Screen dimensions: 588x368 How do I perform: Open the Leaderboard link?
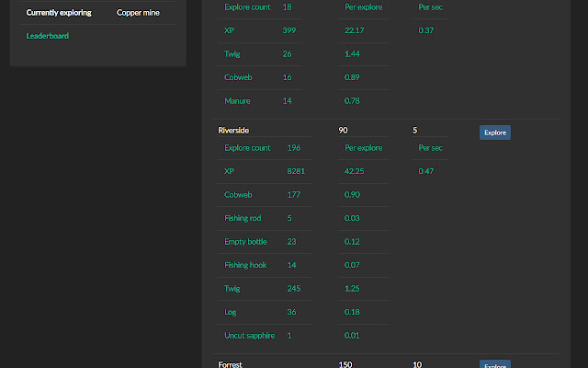click(x=48, y=36)
